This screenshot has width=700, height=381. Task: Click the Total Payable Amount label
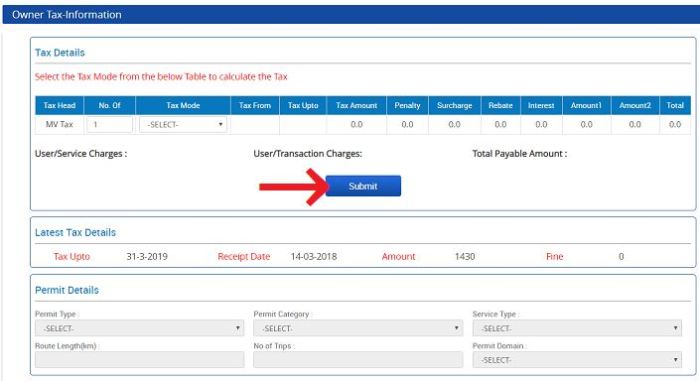520,154
